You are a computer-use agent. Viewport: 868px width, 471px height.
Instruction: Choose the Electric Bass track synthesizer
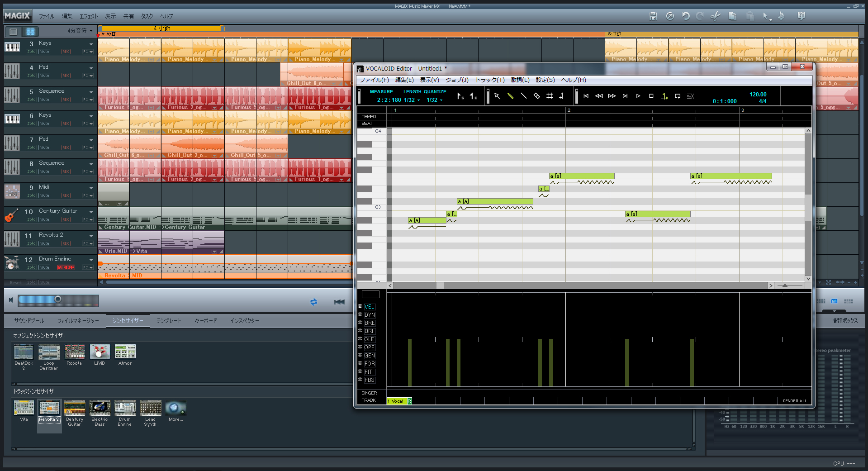100,408
